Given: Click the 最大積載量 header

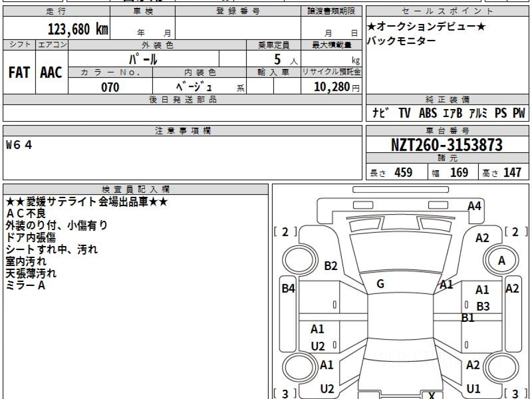Looking at the screenshot, I should 332,45.
